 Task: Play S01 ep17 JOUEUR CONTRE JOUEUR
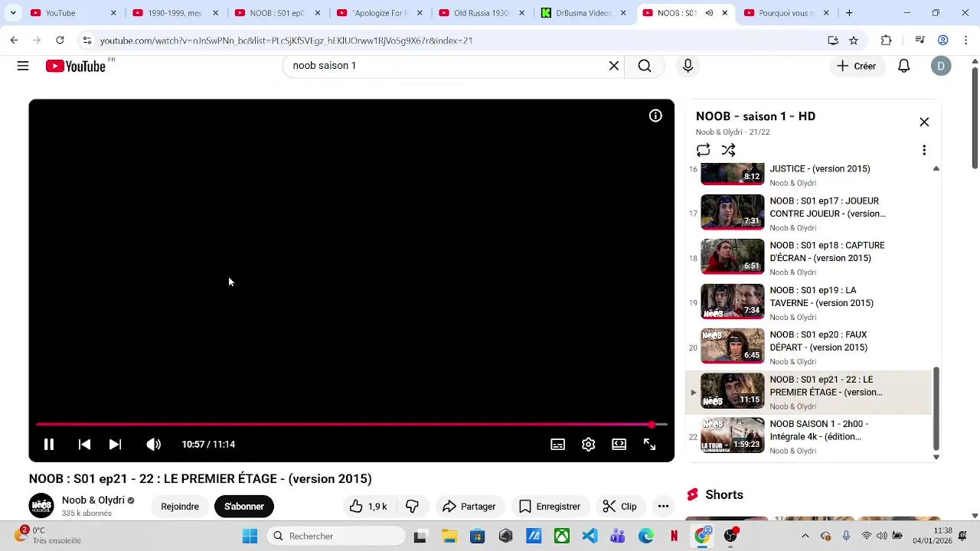[x=808, y=214]
